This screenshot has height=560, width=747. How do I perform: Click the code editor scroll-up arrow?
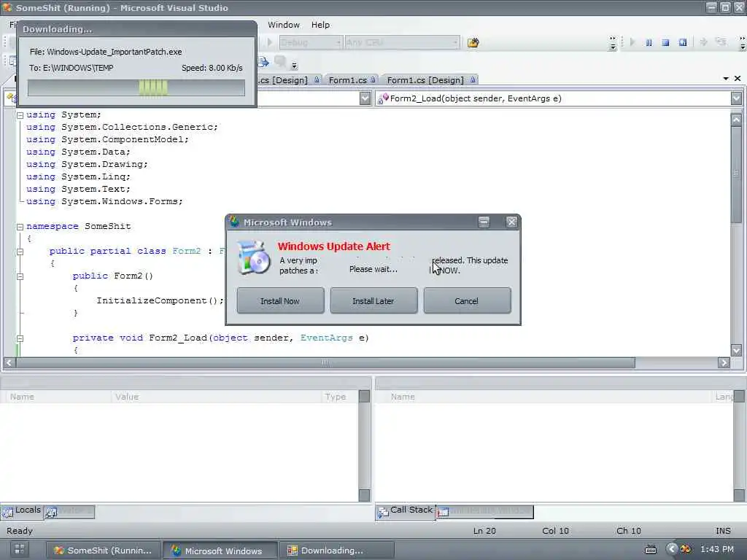tap(736, 120)
